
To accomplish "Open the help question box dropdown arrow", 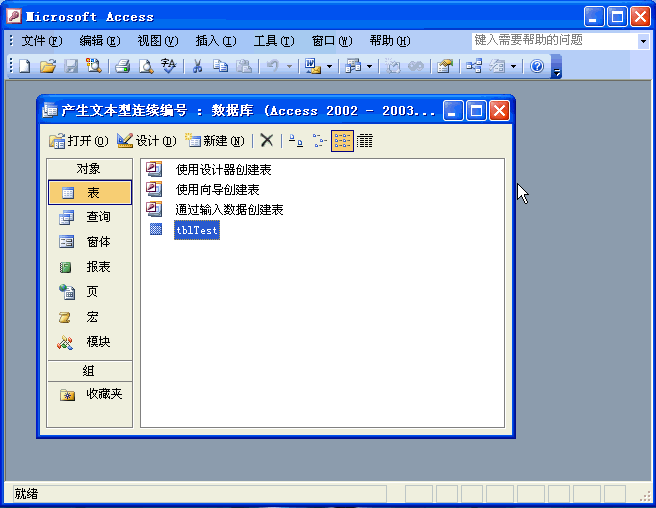I will pos(643,41).
